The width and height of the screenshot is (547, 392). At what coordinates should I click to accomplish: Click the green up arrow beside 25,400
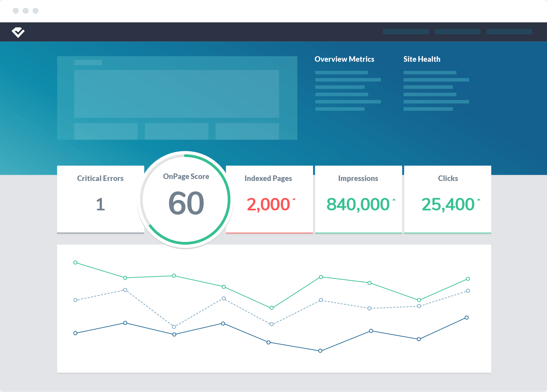click(x=479, y=200)
